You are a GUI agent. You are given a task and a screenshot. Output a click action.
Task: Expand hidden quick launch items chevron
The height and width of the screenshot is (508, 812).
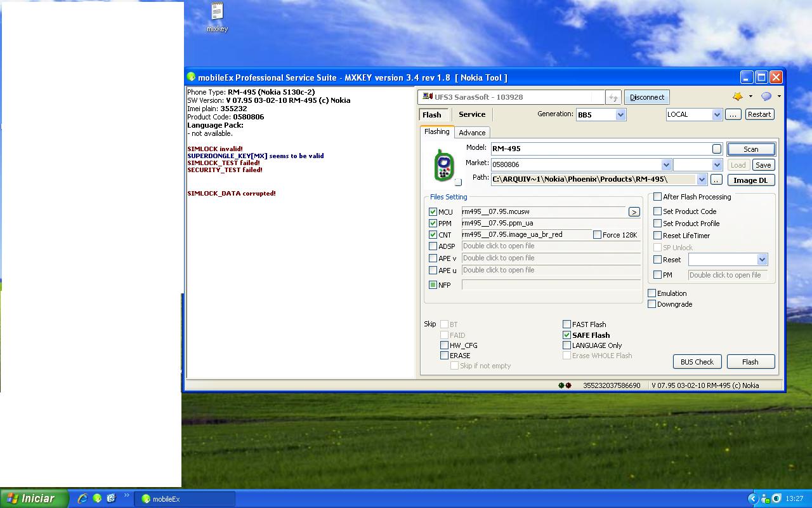(126, 496)
